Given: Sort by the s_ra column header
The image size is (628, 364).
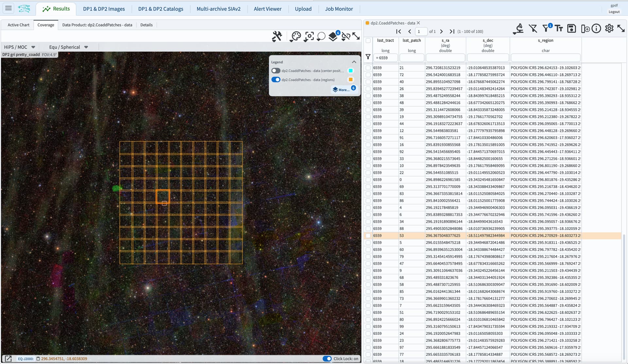Looking at the screenshot, I should pyautogui.click(x=445, y=41).
